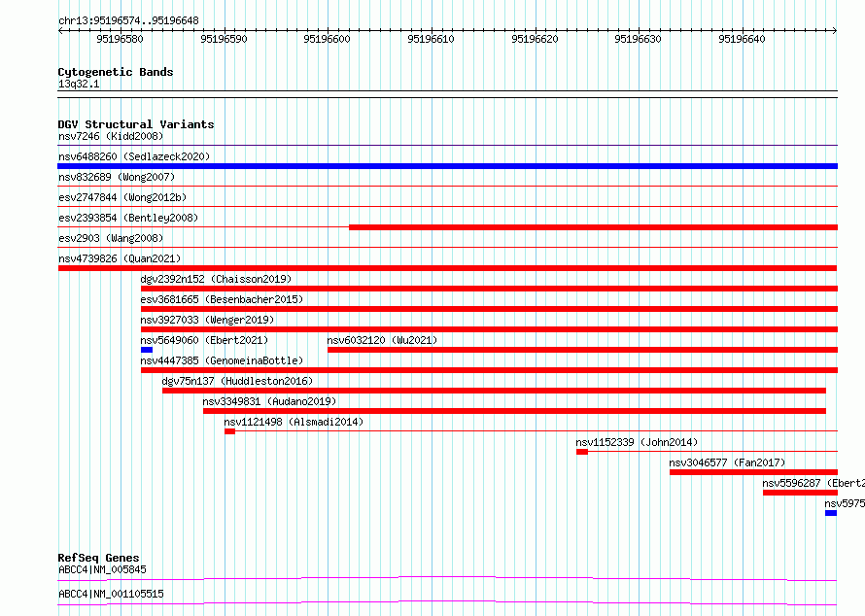The height and width of the screenshot is (616, 865).
Task: Open variant nsv3046577 (Fan2017)
Action: [x=727, y=462]
